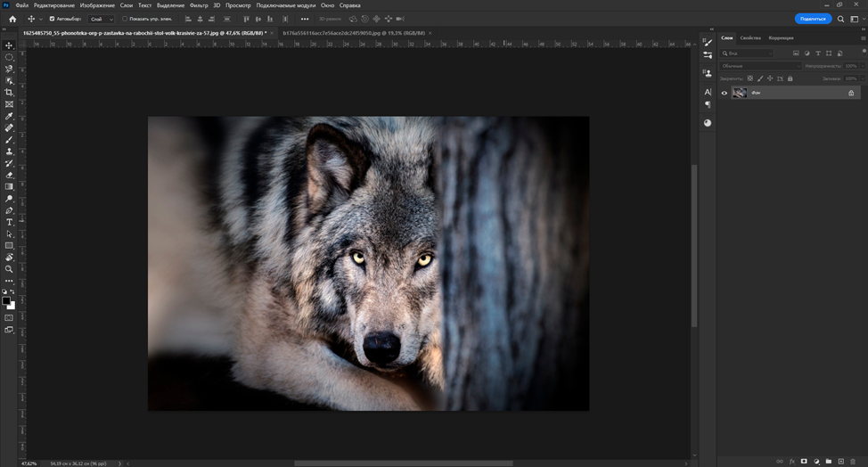Select the Eraser tool

point(9,175)
